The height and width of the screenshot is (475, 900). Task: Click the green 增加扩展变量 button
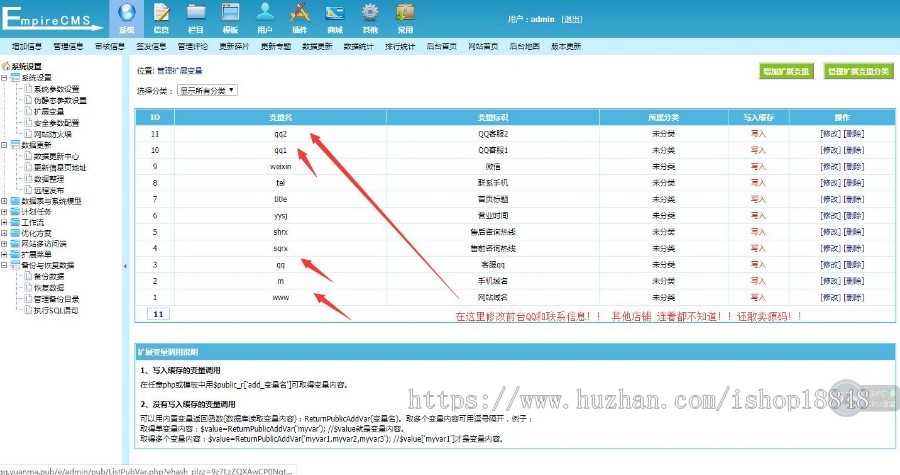click(786, 71)
